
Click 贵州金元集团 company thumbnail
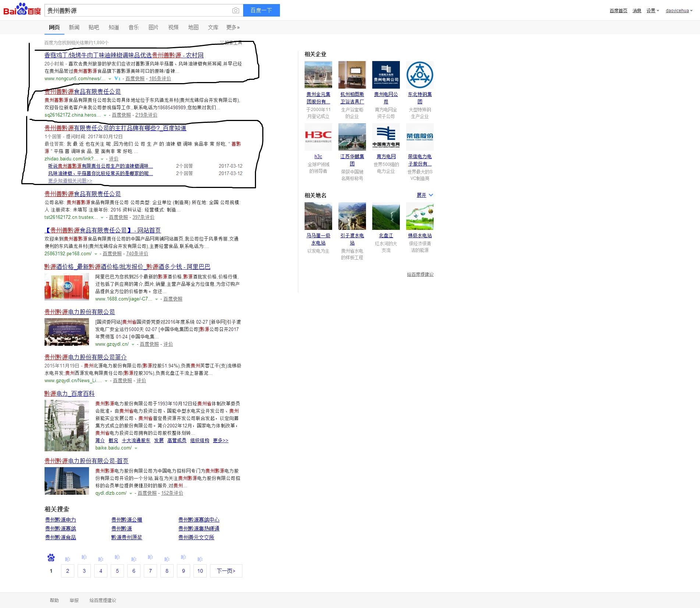[318, 75]
